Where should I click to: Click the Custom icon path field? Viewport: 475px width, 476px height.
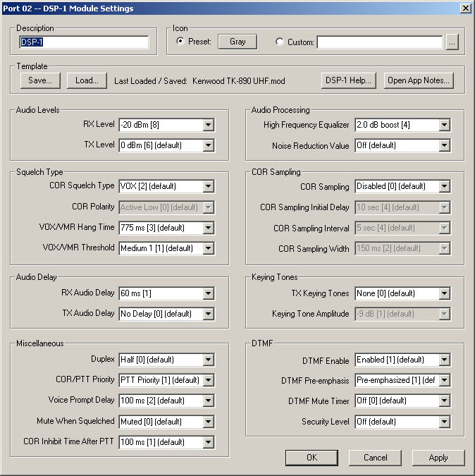[x=379, y=42]
